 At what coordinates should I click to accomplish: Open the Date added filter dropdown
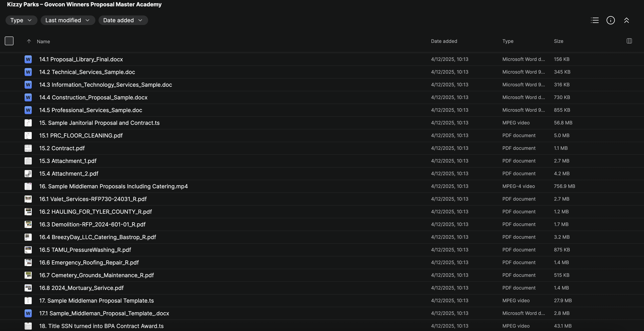point(123,20)
